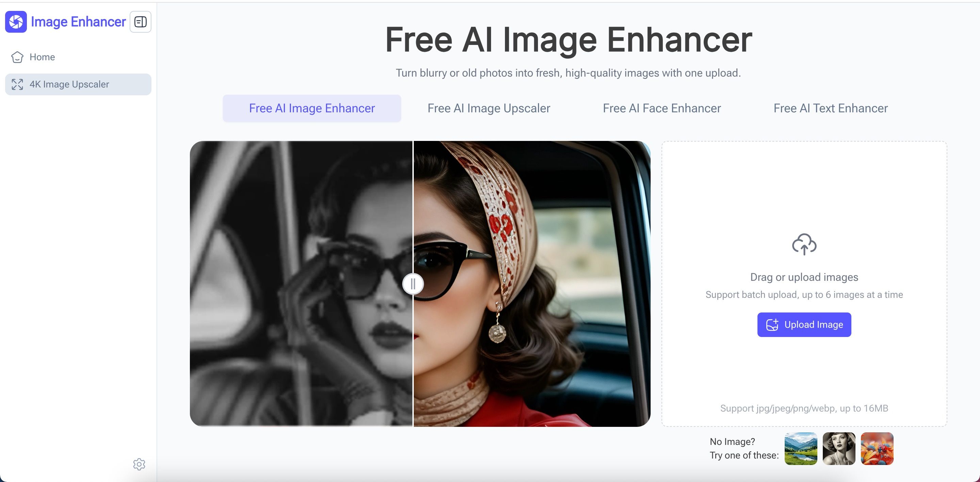This screenshot has width=980, height=482.
Task: Collapse the sidebar with the panel toggle
Action: click(x=141, y=22)
